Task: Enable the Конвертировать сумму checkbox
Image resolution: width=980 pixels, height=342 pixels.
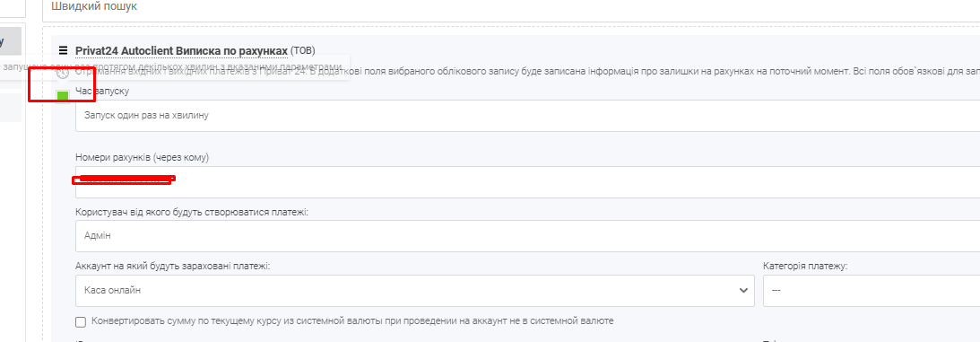Action: click(x=81, y=321)
